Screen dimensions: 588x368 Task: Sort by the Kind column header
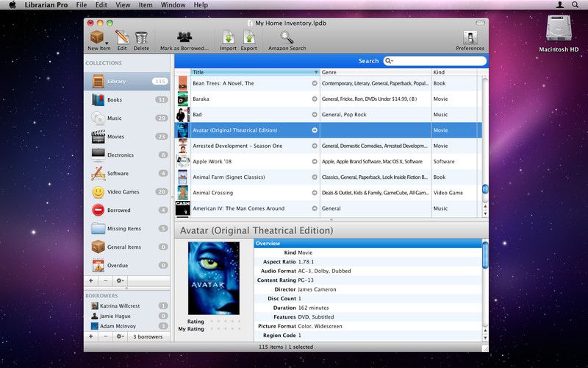454,72
